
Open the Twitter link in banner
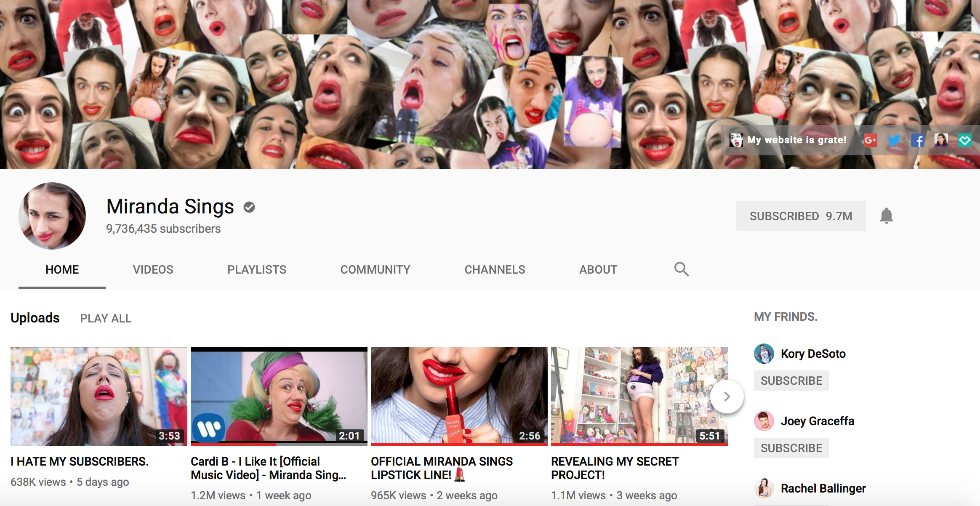(894, 140)
